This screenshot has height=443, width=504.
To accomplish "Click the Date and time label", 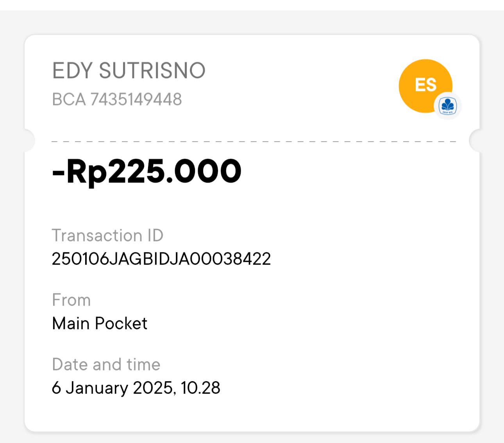I will point(106,364).
